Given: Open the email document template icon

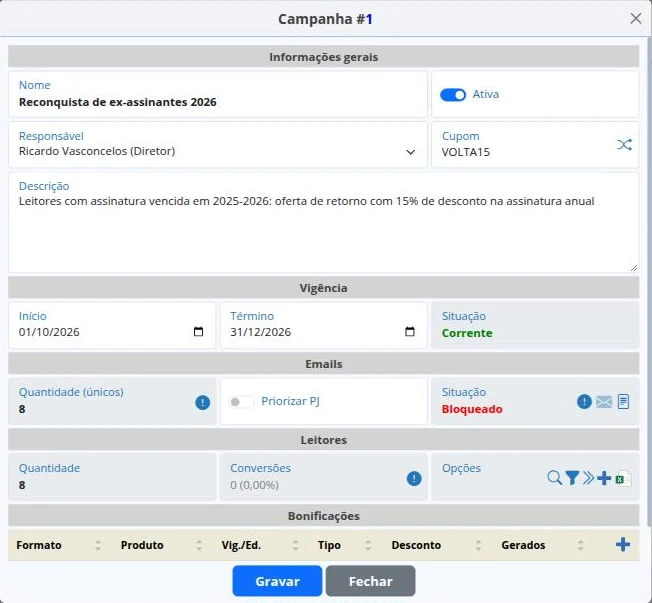Looking at the screenshot, I should click(x=623, y=401).
